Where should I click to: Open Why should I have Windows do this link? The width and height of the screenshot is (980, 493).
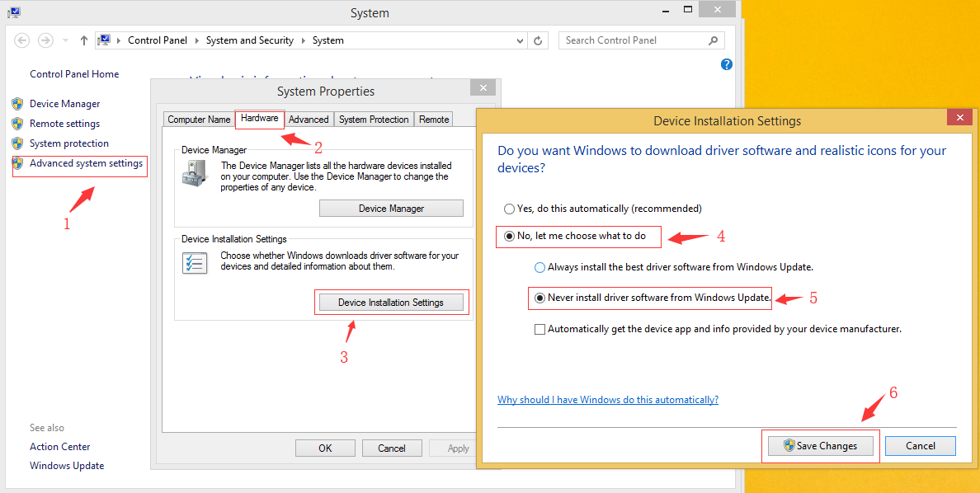pos(607,400)
